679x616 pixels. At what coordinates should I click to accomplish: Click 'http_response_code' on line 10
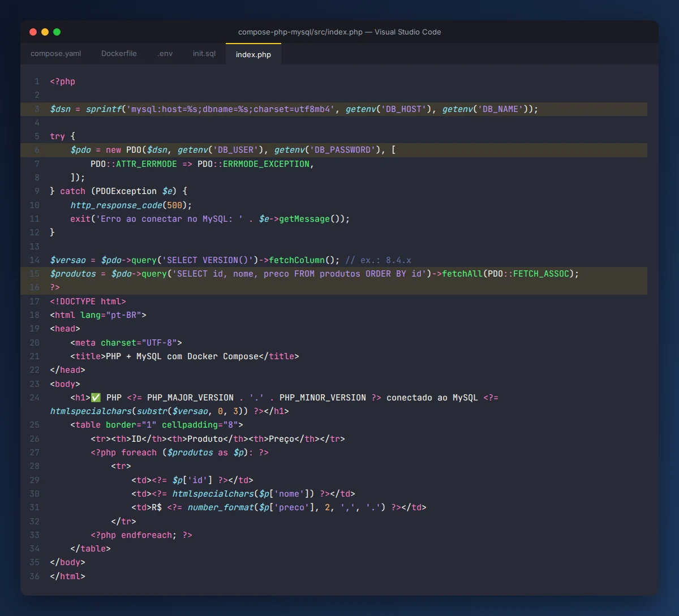(117, 205)
